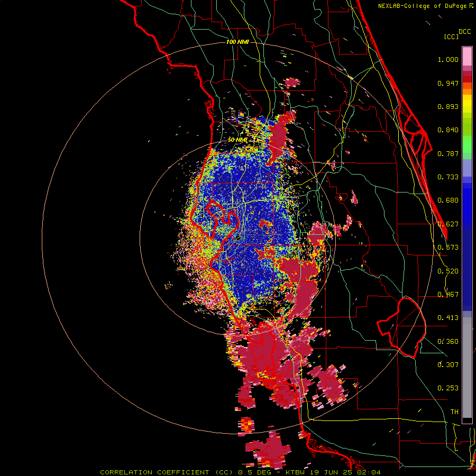Click the 0.680 scale value

click(x=448, y=200)
